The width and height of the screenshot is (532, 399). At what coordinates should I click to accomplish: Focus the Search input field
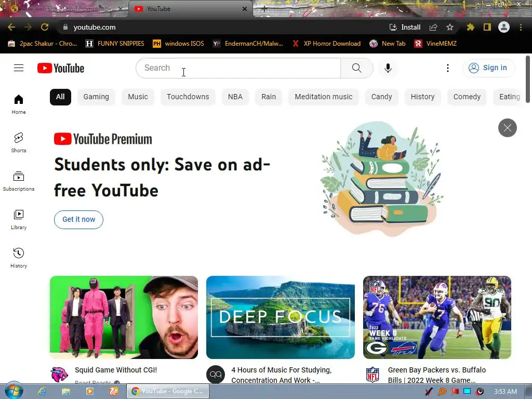(238, 68)
